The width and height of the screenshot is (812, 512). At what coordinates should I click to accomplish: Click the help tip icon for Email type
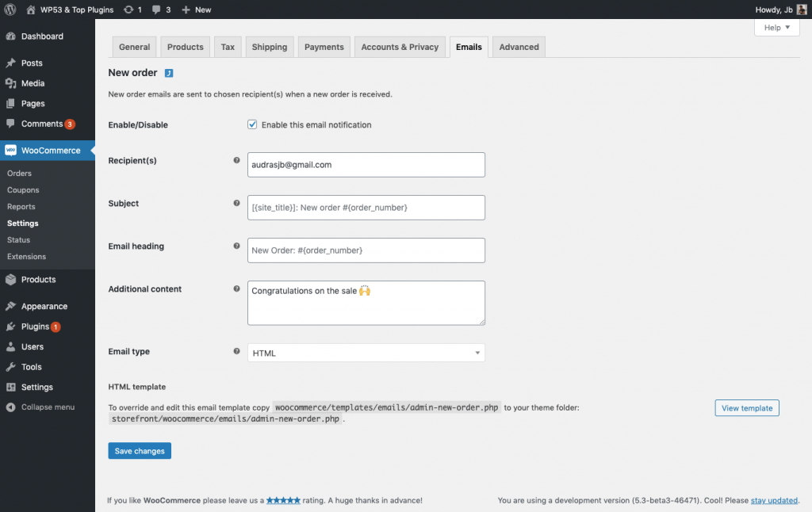(236, 352)
